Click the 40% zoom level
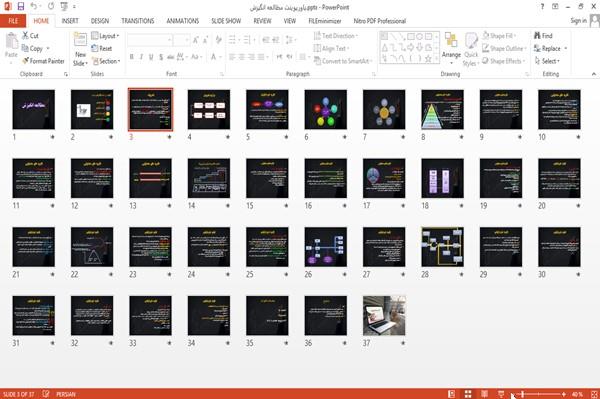This screenshot has width=600, height=399. [577, 394]
